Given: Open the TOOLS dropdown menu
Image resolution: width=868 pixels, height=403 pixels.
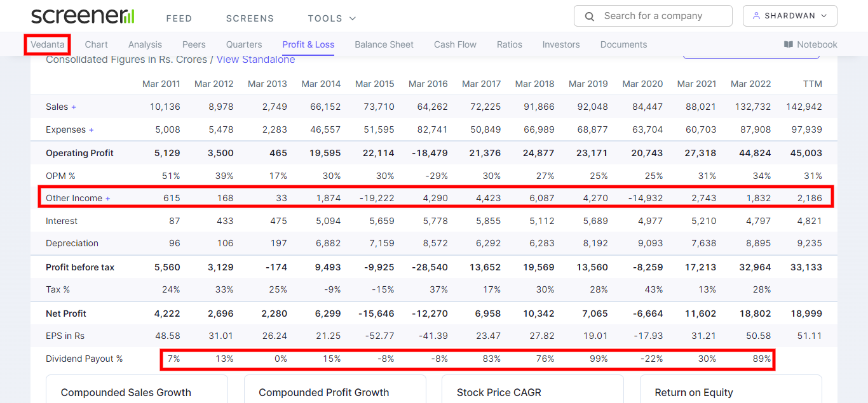Looking at the screenshot, I should pyautogui.click(x=330, y=18).
